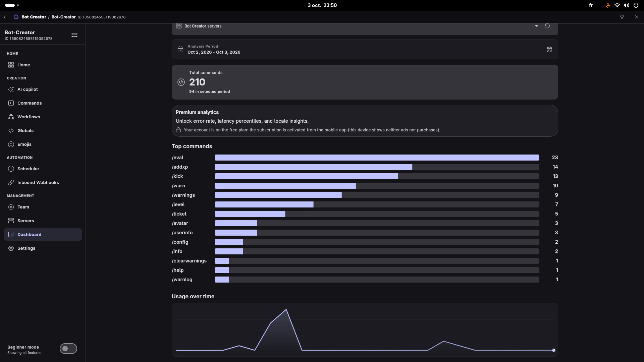Open Servers from sidebar

(43, 221)
